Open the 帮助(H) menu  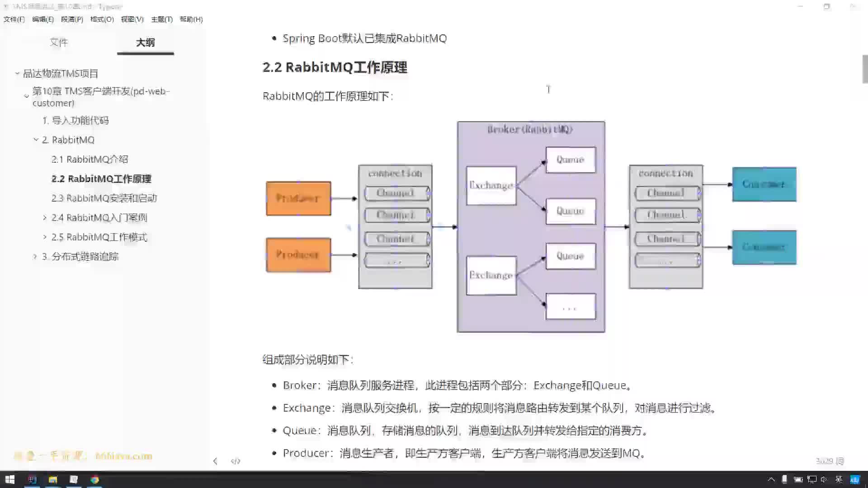[x=191, y=19]
